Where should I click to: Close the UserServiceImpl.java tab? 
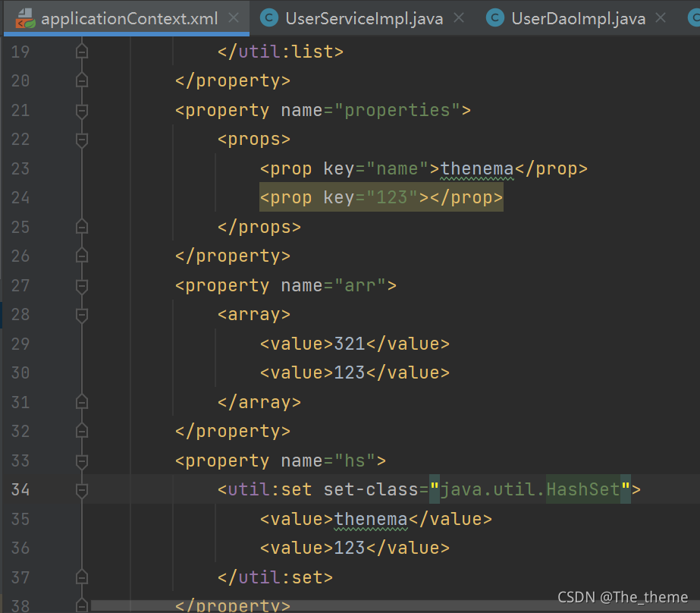click(x=459, y=18)
